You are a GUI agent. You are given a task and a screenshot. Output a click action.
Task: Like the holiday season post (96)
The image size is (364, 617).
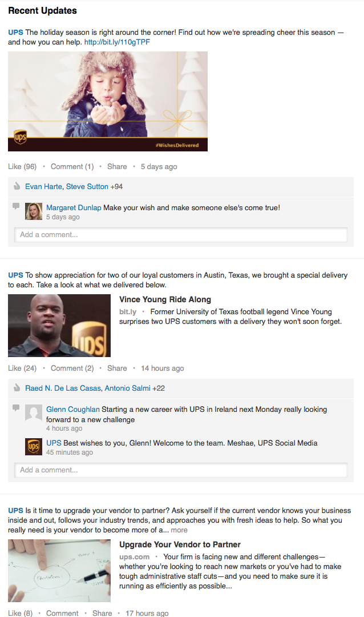[22, 167]
